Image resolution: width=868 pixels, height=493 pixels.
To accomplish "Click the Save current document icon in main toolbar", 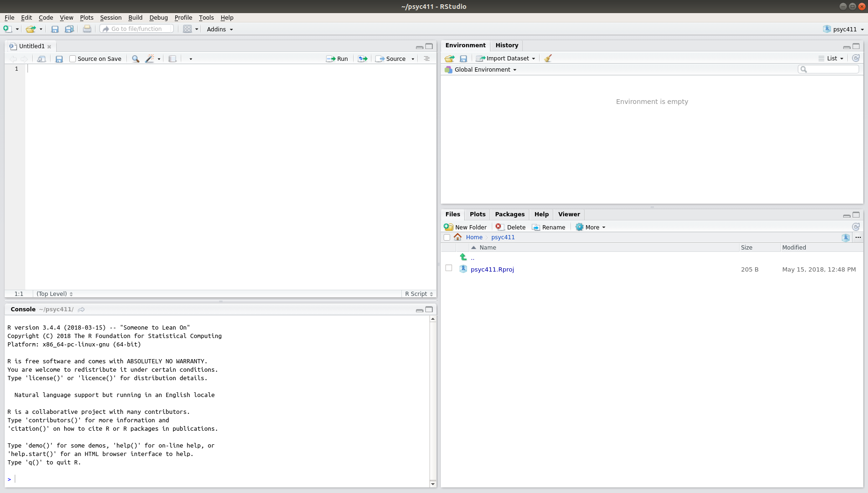I will tap(55, 29).
